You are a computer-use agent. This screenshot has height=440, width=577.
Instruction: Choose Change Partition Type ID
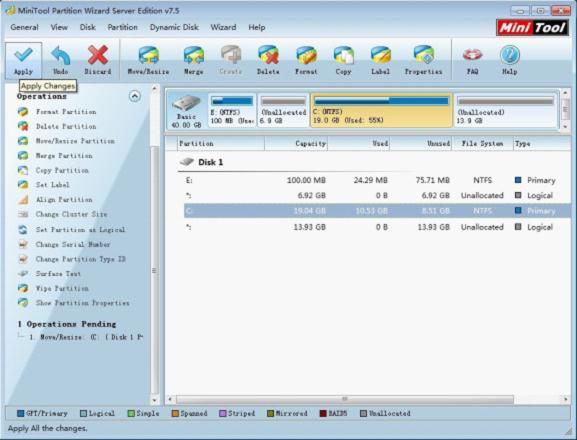click(81, 259)
